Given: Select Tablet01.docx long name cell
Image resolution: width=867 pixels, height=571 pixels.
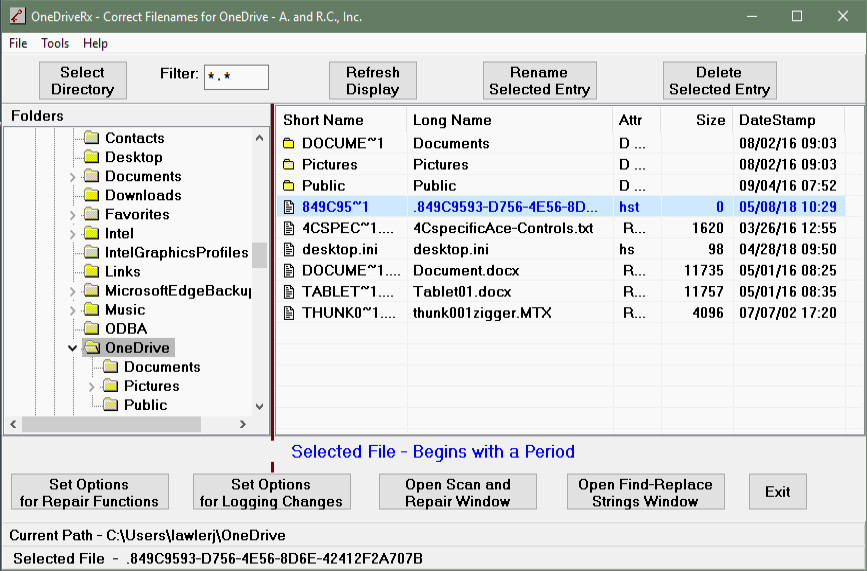Looking at the screenshot, I should (x=462, y=292).
